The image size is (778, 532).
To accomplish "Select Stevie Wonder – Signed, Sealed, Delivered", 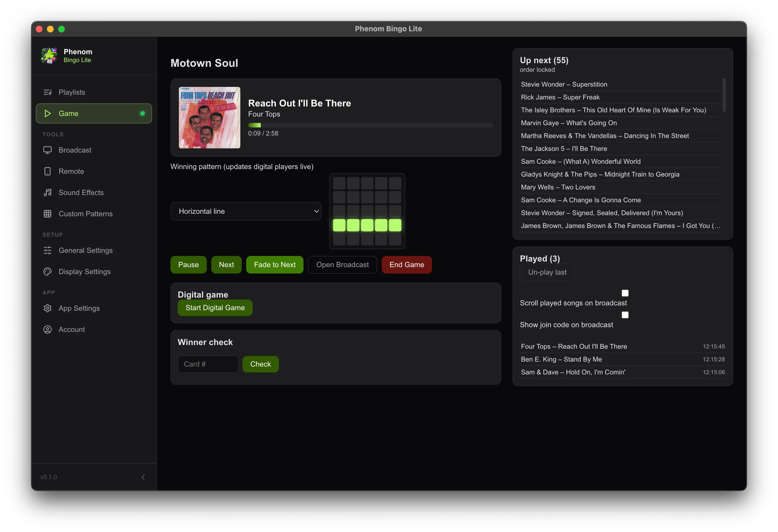I will [x=621, y=213].
